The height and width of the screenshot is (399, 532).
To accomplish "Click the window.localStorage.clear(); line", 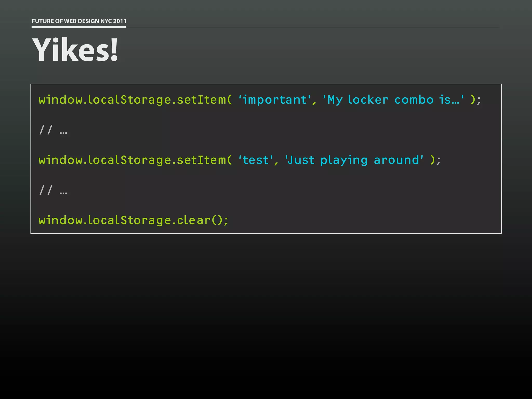I will pyautogui.click(x=134, y=220).
